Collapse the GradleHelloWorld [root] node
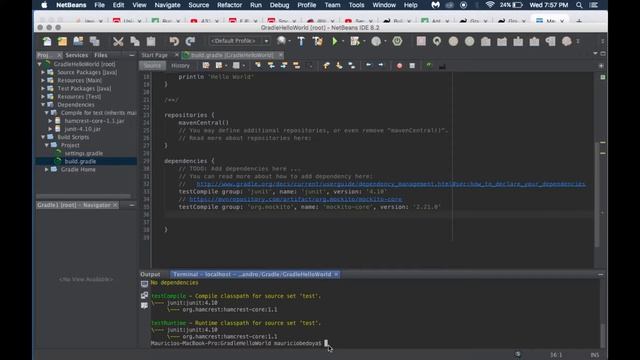Viewport: 640px width, 360px height. point(40,64)
